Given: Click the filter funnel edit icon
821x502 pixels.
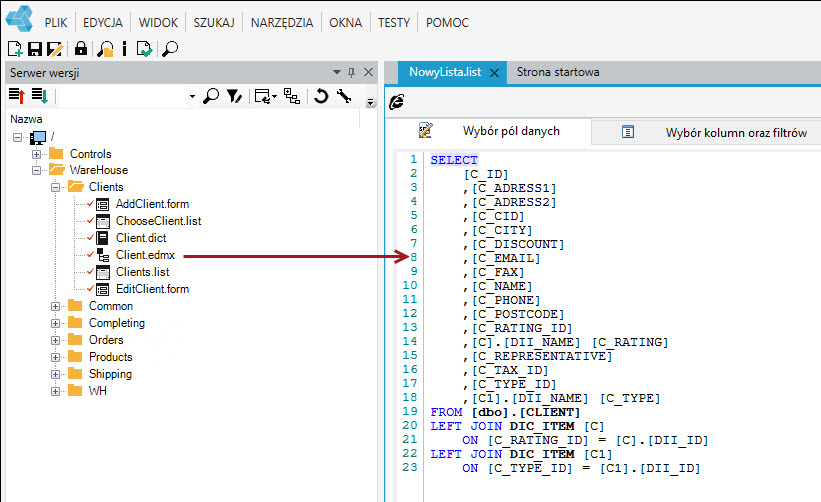Looking at the screenshot, I should click(x=234, y=96).
